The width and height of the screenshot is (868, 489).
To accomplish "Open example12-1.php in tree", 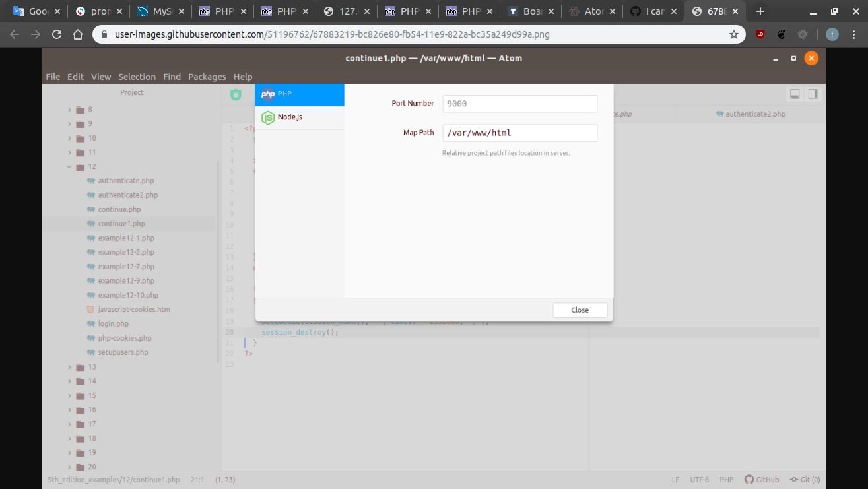I will 126,238.
